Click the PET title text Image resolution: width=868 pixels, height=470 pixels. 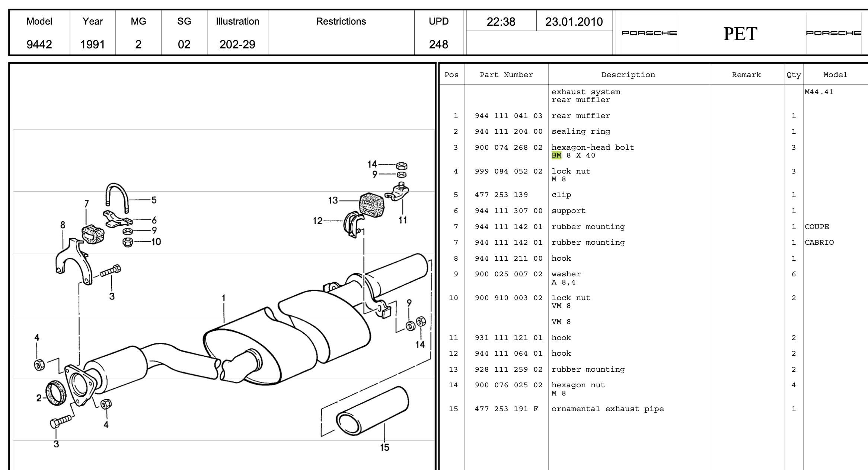tap(740, 34)
